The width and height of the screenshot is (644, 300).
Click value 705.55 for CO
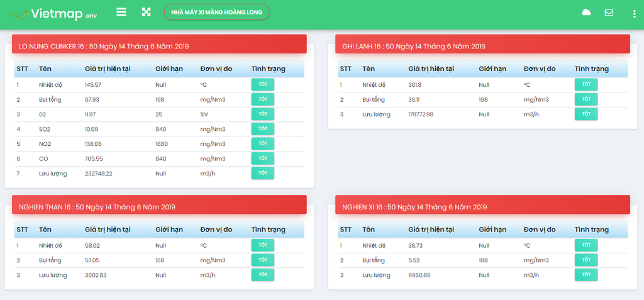point(94,158)
